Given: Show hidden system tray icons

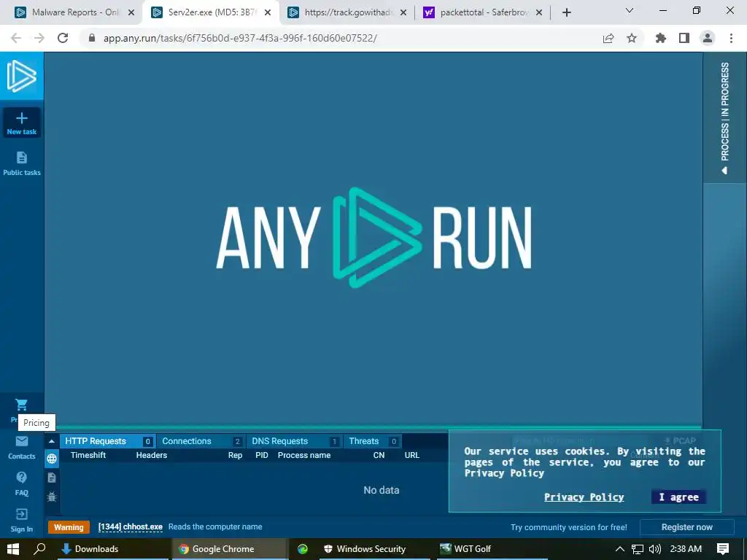Looking at the screenshot, I should point(620,548).
